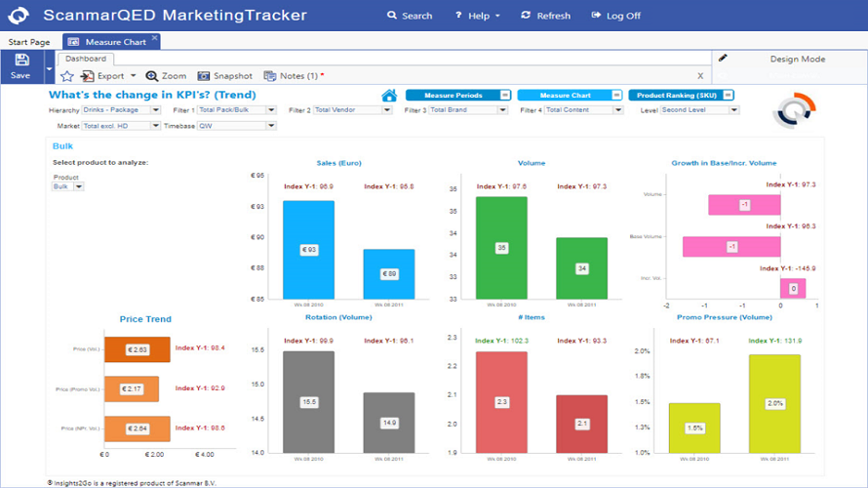Click the Product Ranking button's small icon
The width and height of the screenshot is (868, 488).
(x=728, y=96)
